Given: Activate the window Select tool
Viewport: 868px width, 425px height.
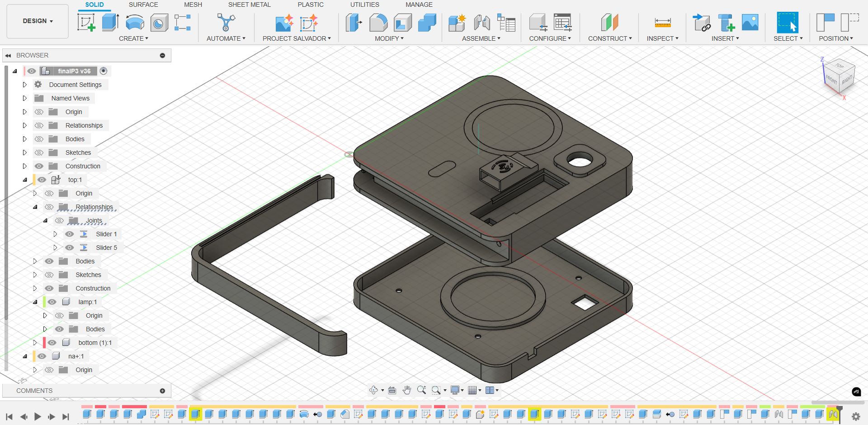Looking at the screenshot, I should [788, 22].
